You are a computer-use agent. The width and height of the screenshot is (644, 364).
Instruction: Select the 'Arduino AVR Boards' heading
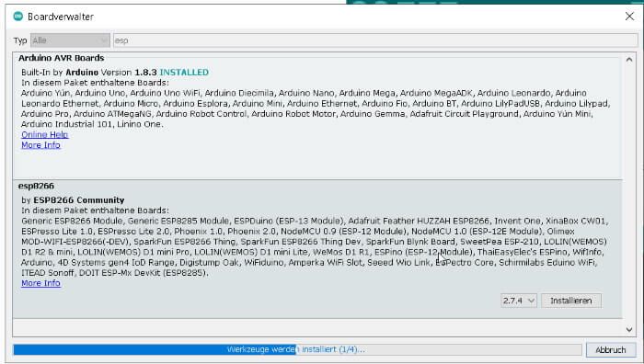pyautogui.click(x=62, y=58)
